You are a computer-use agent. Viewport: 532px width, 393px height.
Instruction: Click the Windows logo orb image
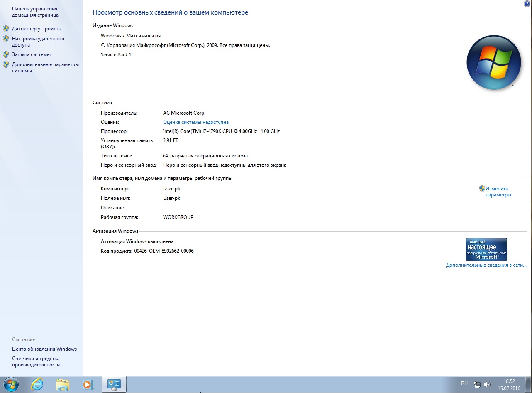coord(494,63)
